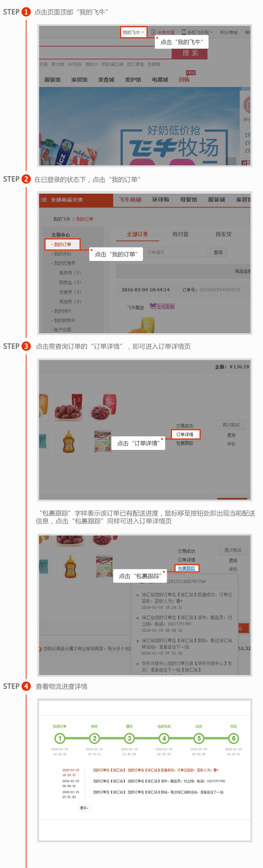Expand logistics list with 展开 button
Viewport: 263px width, 868px height.
point(85,808)
